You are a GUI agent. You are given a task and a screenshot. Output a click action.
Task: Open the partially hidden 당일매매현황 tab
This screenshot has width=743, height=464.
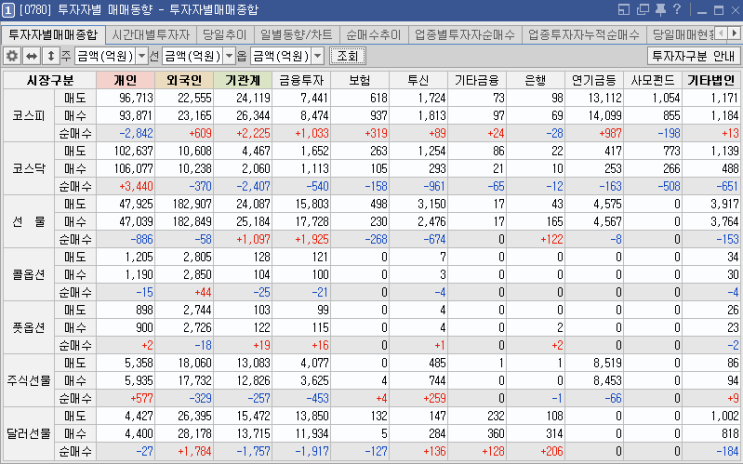click(x=680, y=35)
